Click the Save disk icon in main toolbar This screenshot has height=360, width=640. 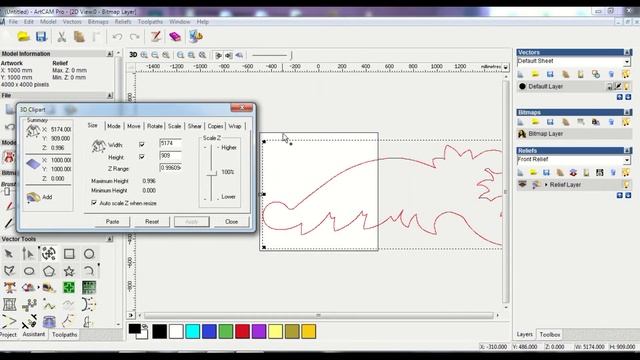point(41,37)
